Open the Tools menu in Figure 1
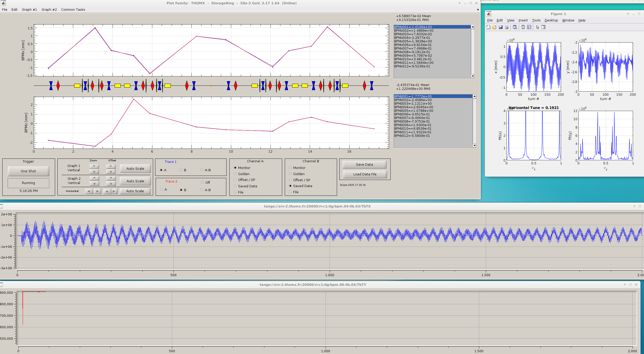The image size is (644, 354). pyautogui.click(x=536, y=20)
